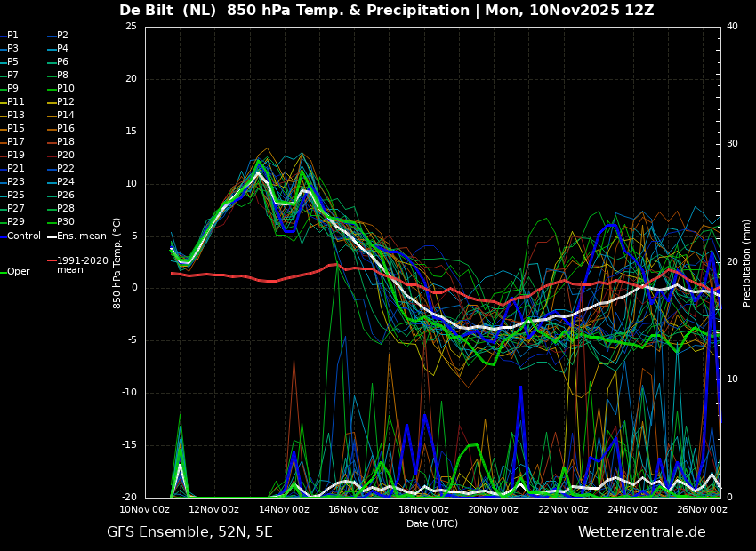Click the 10Nov 00z date tick label
The height and width of the screenshot is (551, 756).
point(145,509)
